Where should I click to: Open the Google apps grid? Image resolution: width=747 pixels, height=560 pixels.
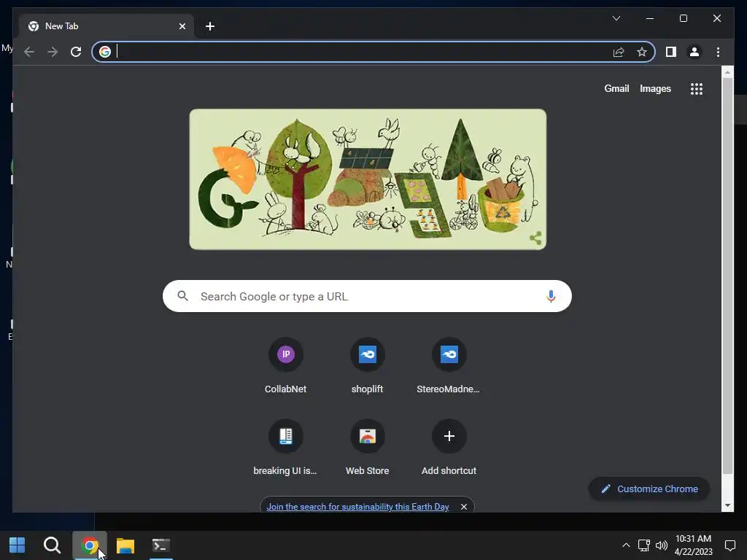(697, 88)
